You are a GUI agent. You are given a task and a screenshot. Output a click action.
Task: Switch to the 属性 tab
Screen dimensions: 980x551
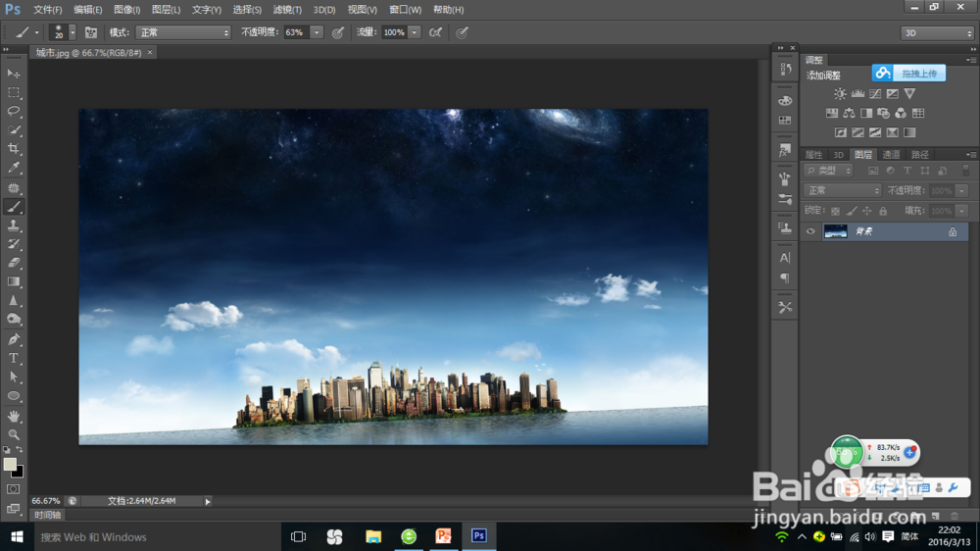813,155
